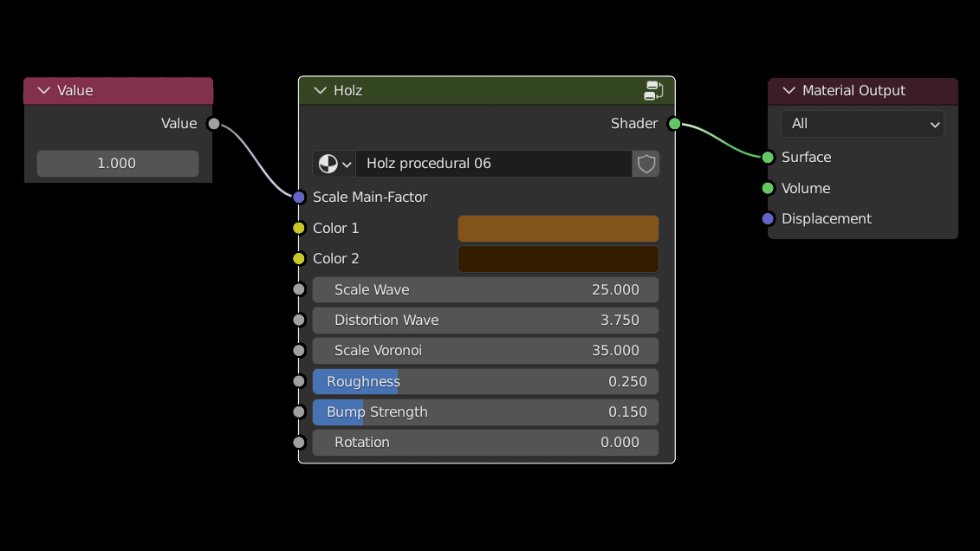Click the node group edit icon on Holz
The height and width of the screenshot is (551, 980).
(653, 90)
